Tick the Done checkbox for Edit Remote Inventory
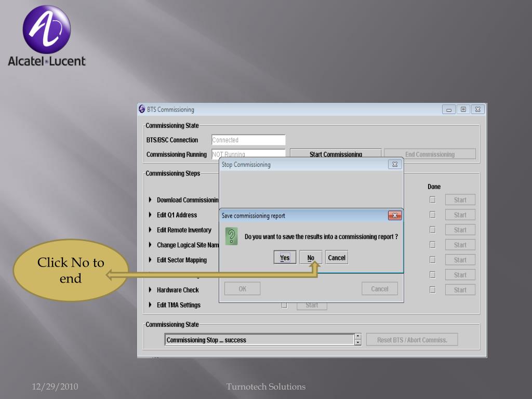The height and width of the screenshot is (399, 532). point(432,230)
